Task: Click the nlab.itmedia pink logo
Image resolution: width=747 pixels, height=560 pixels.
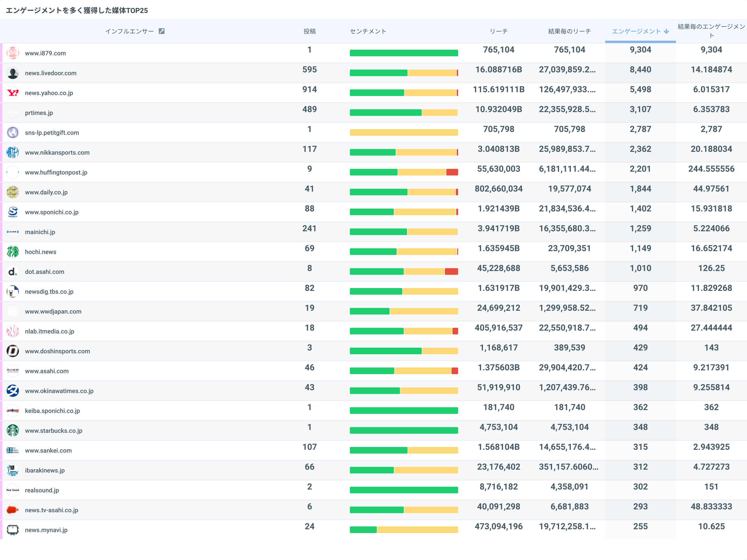Action: pyautogui.click(x=13, y=331)
